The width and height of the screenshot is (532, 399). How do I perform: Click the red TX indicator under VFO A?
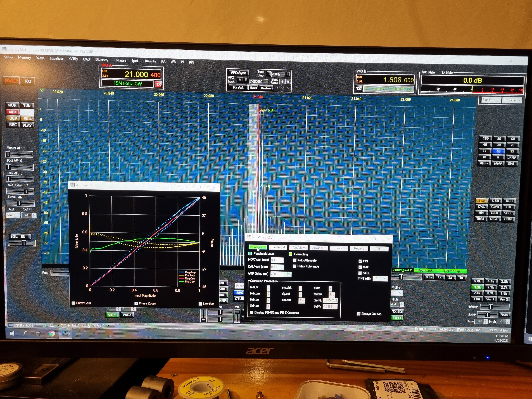[158, 84]
